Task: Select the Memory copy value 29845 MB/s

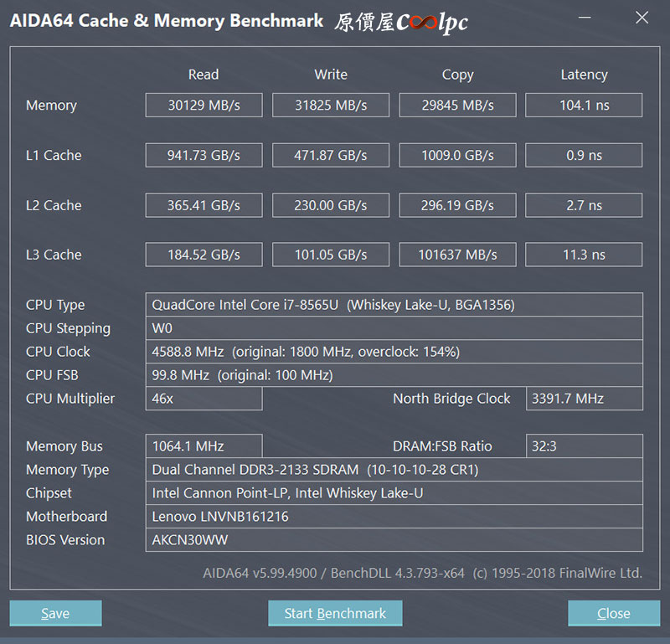Action: click(457, 106)
